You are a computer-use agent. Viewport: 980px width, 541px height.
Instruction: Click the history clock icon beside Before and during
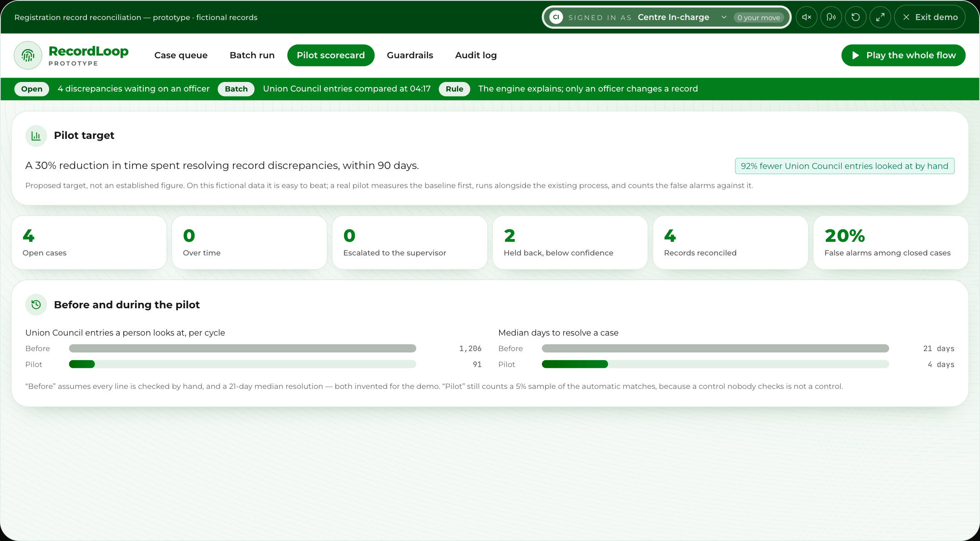[36, 305]
